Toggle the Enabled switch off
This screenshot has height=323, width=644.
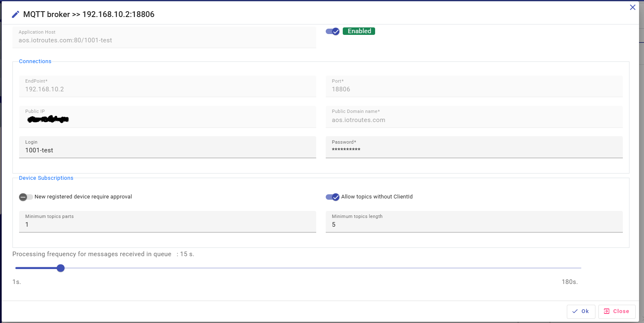(x=333, y=31)
